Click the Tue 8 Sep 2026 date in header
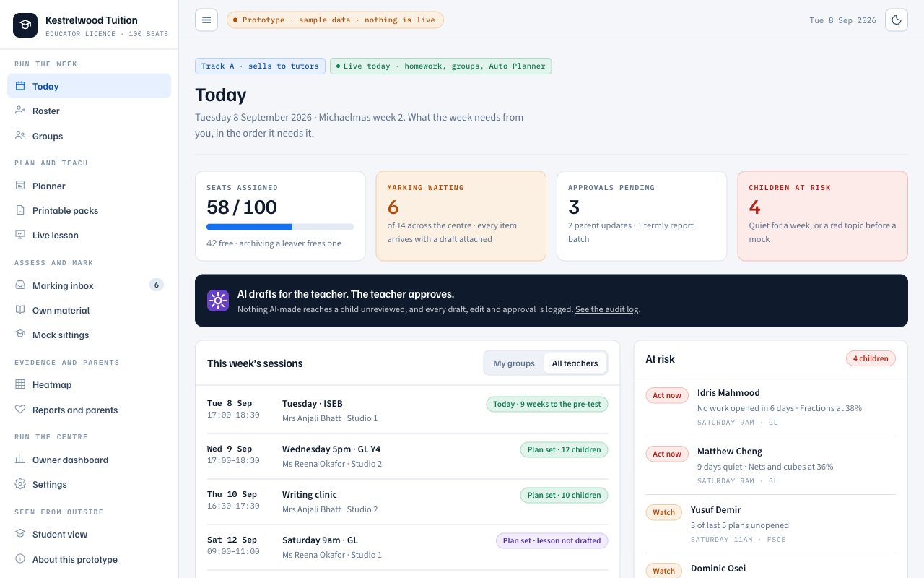 tap(842, 20)
